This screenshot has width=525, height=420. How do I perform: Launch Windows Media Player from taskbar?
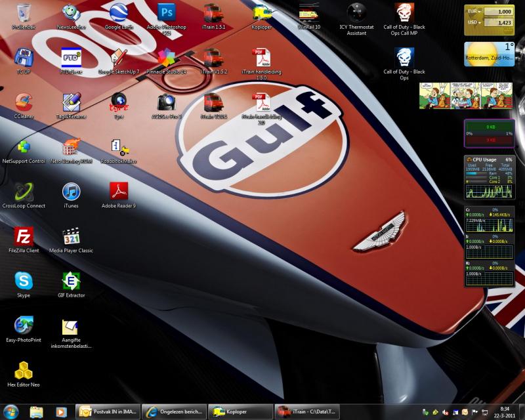(61, 412)
